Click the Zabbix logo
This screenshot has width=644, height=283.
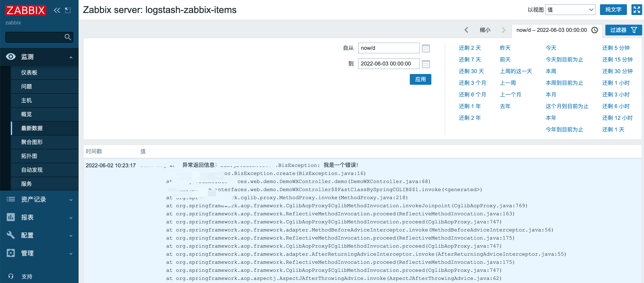point(26,10)
